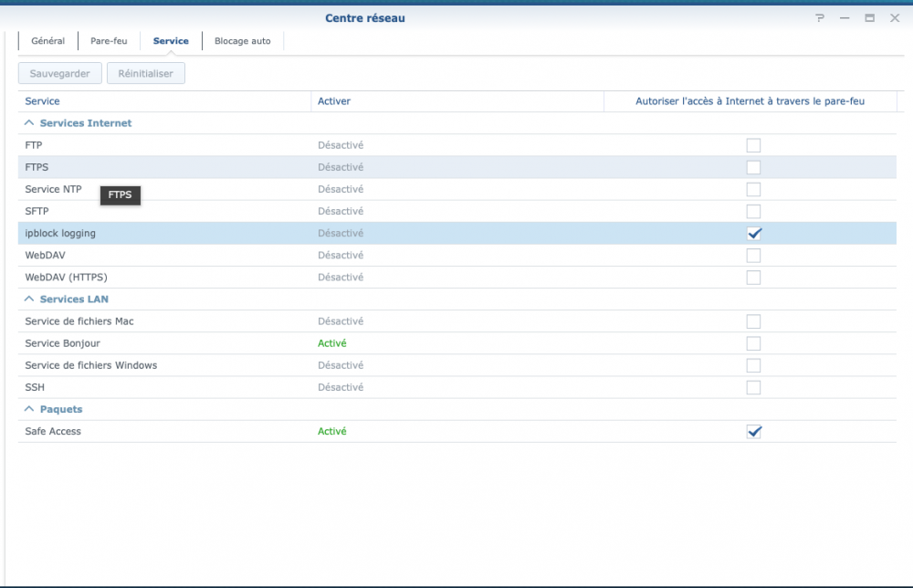
Task: Select the ipblock logging row name
Action: 60,234
